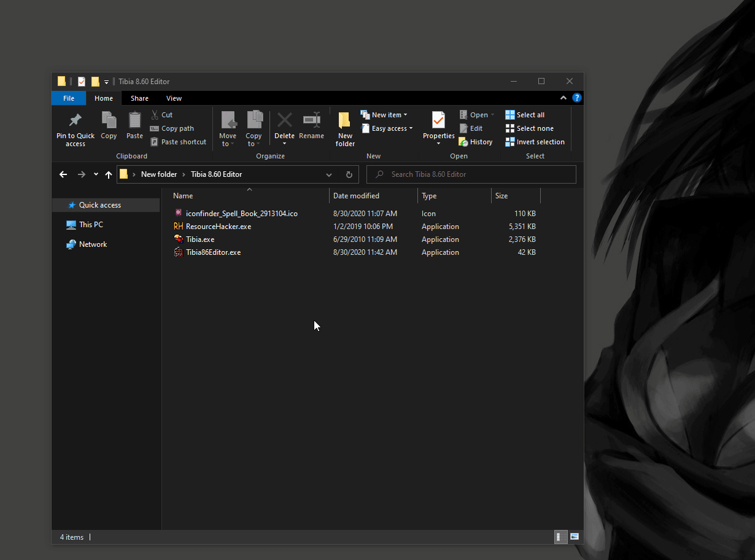Viewport: 755px width, 560px height.
Task: Open the File menu tab
Action: click(69, 98)
